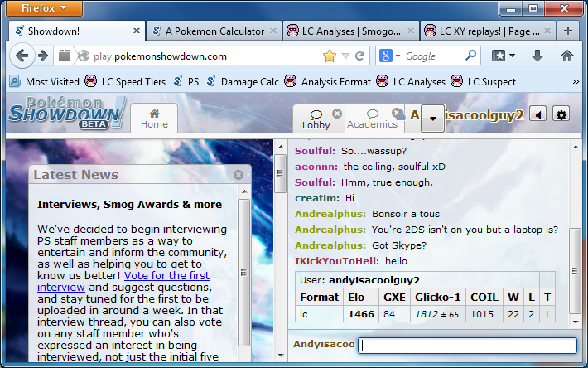Screen dimensions: 588x368
Task: Close the LC XY replays tab
Action: 547,31
